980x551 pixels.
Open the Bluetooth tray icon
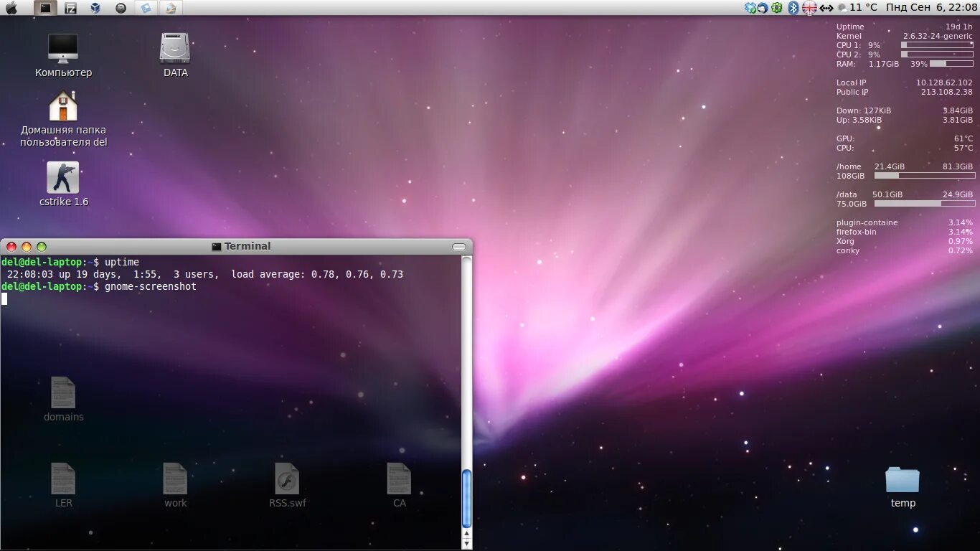click(793, 8)
